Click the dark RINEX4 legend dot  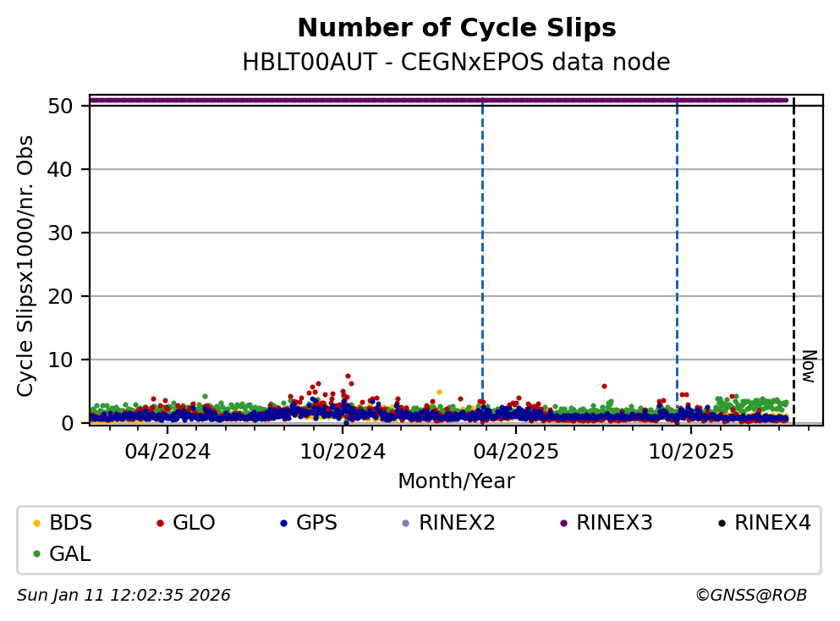[722, 524]
